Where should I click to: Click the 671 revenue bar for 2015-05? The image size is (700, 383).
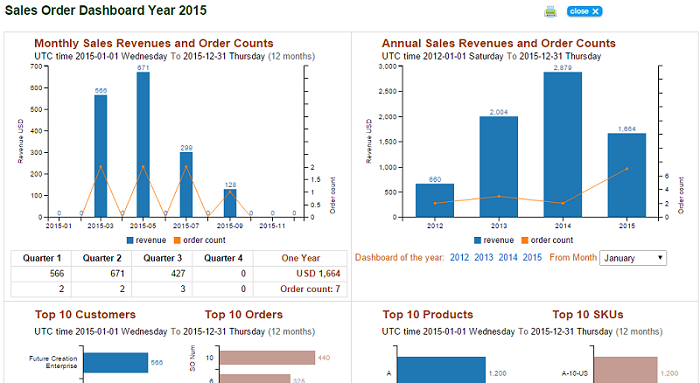[x=143, y=145]
